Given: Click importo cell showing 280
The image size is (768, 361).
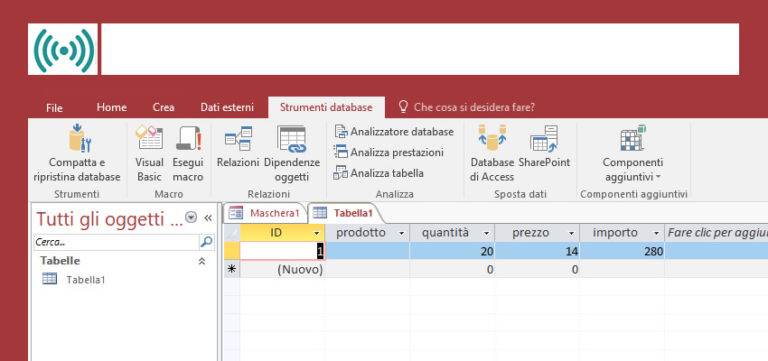Looking at the screenshot, I should (622, 251).
